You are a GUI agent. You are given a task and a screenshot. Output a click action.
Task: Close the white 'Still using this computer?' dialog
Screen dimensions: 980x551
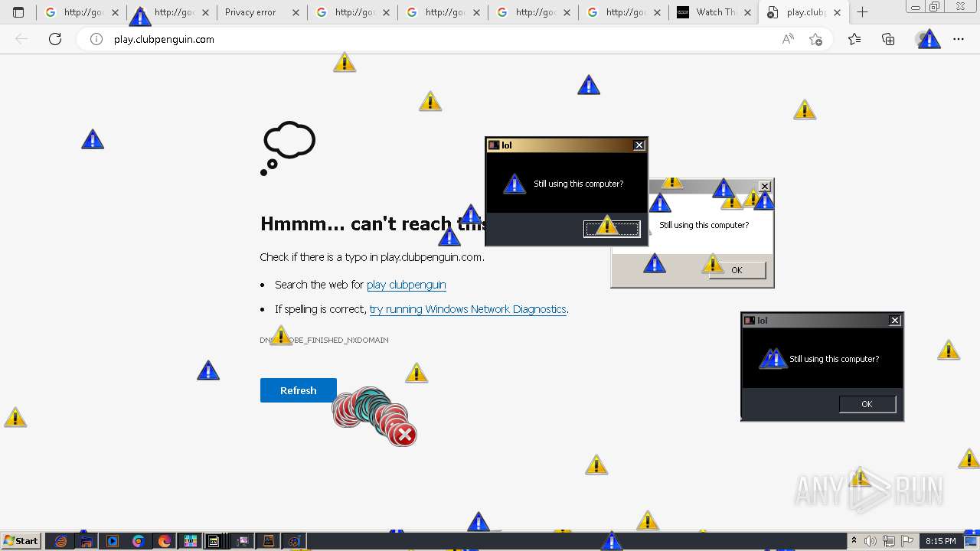[x=764, y=186]
